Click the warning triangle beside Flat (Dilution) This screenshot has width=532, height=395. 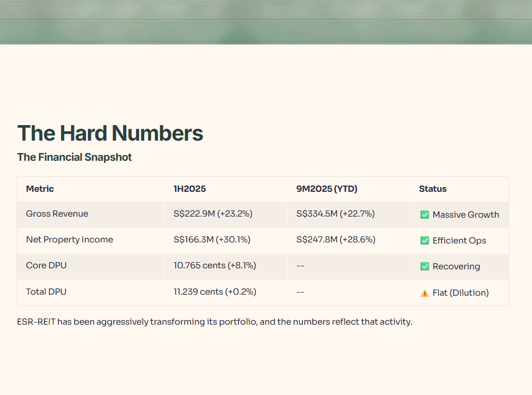click(x=424, y=293)
